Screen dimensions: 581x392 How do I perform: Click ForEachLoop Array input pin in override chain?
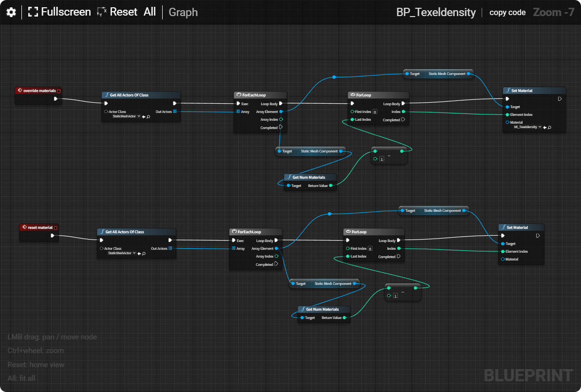click(238, 112)
